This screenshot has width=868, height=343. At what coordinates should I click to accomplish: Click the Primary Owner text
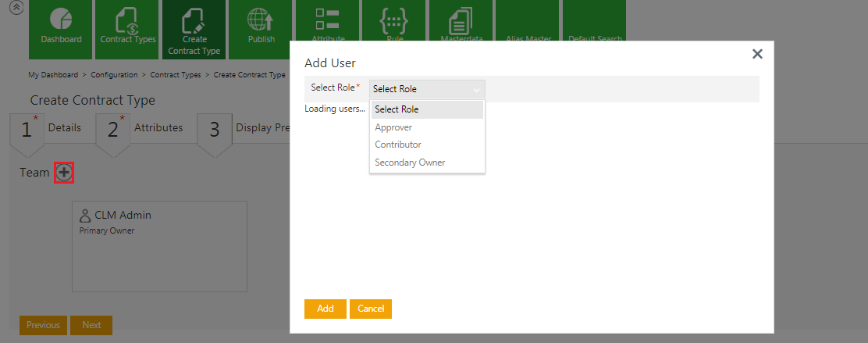[107, 230]
